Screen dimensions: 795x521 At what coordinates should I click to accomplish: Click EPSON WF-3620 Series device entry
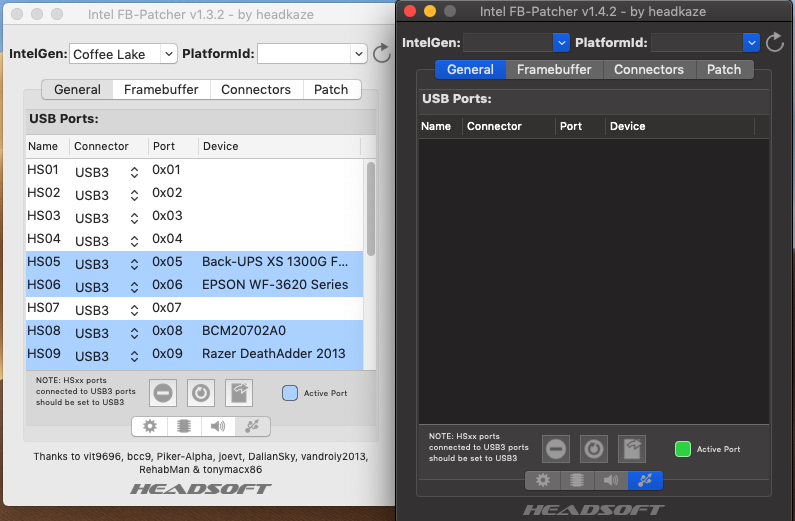pos(275,285)
